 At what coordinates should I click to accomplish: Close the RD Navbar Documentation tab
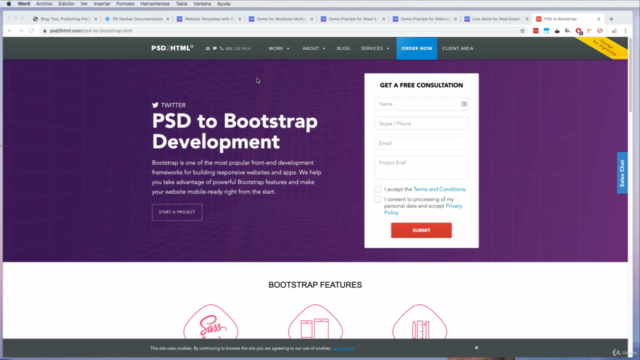click(x=168, y=19)
